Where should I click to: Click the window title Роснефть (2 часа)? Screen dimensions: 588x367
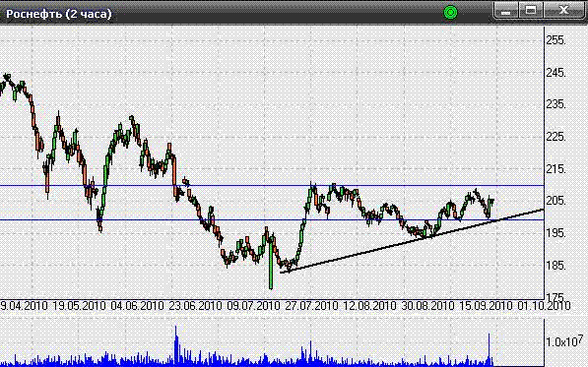[59, 14]
